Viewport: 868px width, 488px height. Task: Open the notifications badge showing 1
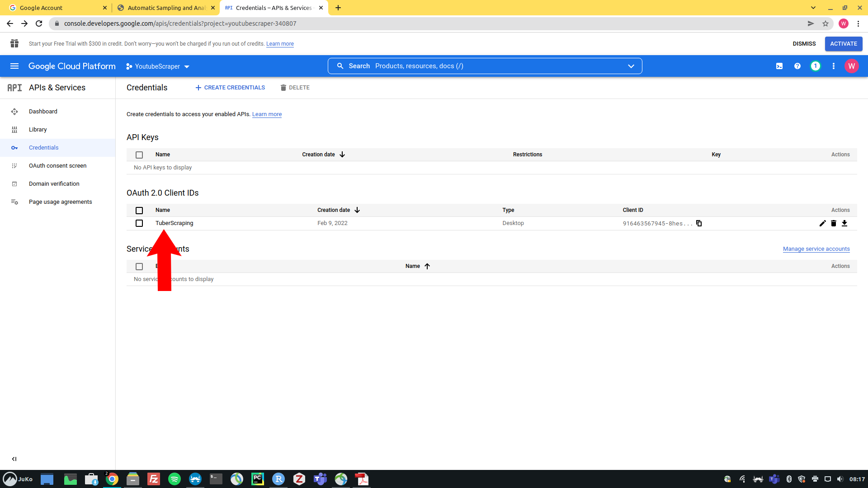[x=815, y=66]
